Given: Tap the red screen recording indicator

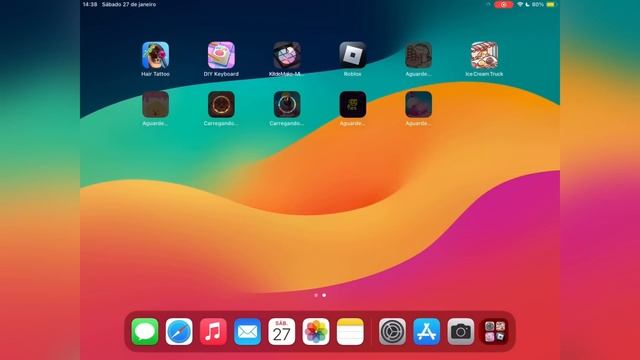Looking at the screenshot, I should coord(503,4).
